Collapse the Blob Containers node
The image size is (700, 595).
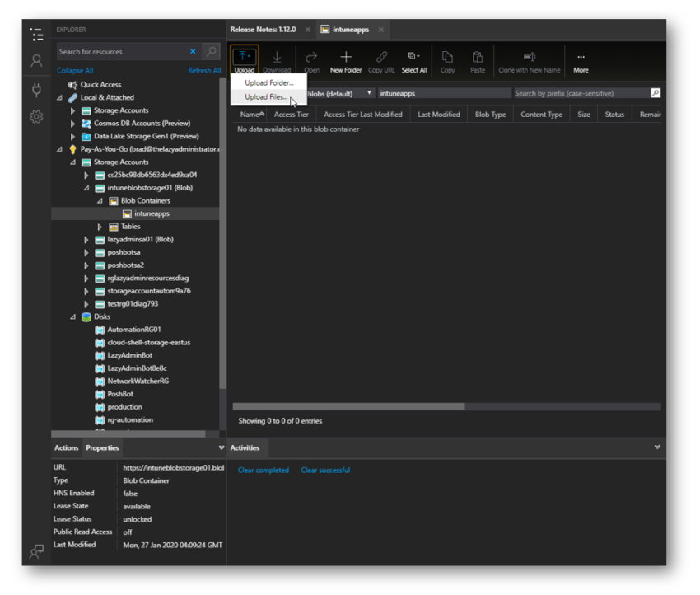click(x=100, y=201)
